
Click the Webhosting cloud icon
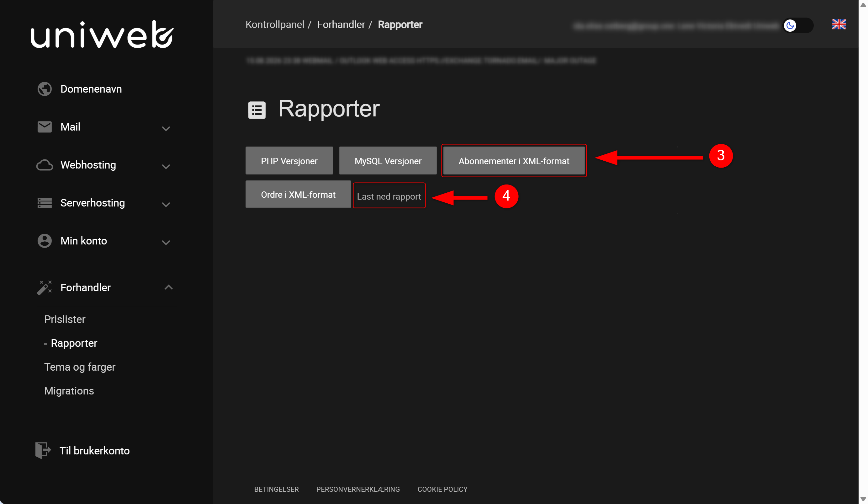pyautogui.click(x=45, y=165)
